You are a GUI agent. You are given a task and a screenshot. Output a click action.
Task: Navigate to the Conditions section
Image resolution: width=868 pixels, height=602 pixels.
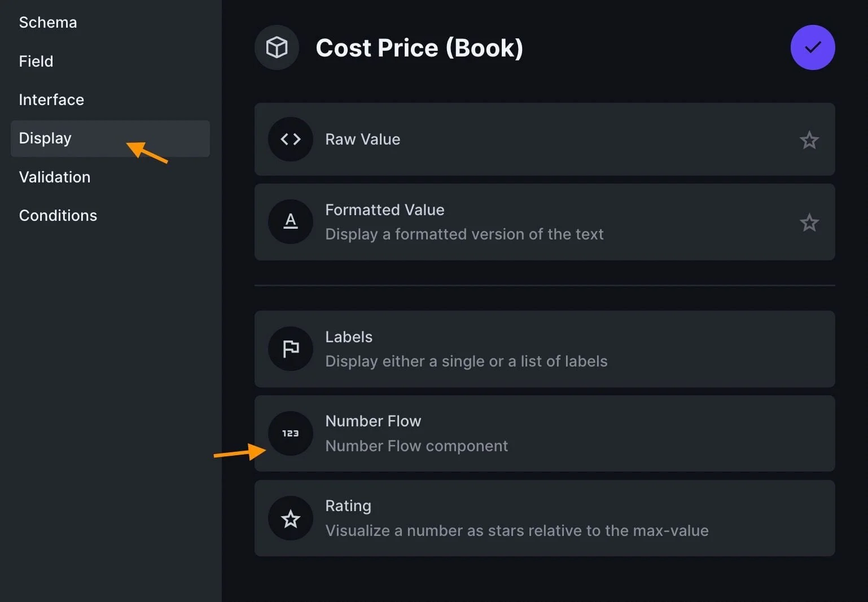58,216
